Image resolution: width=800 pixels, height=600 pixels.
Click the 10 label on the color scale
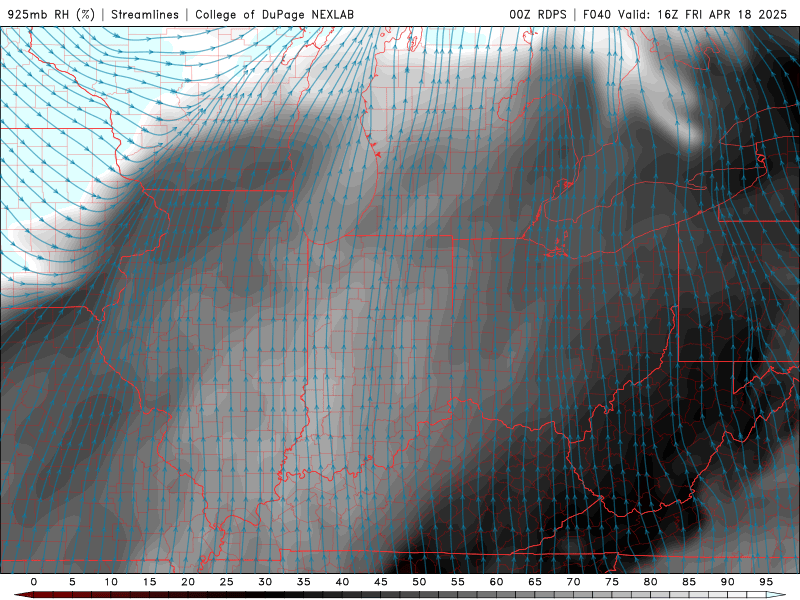point(111,582)
